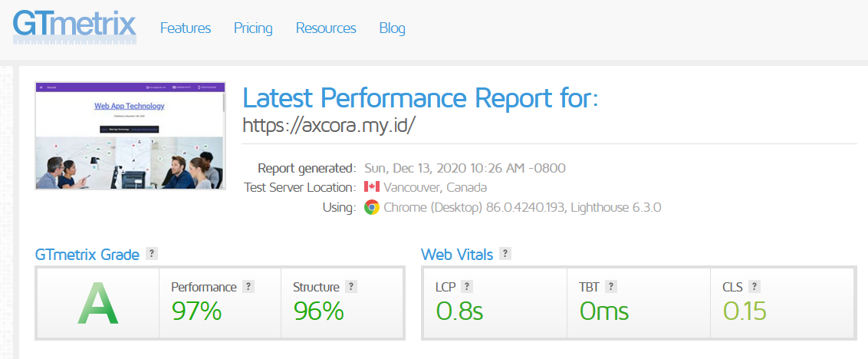This screenshot has width=868, height=359.
Task: Select the 97% Performance score
Action: click(x=196, y=311)
